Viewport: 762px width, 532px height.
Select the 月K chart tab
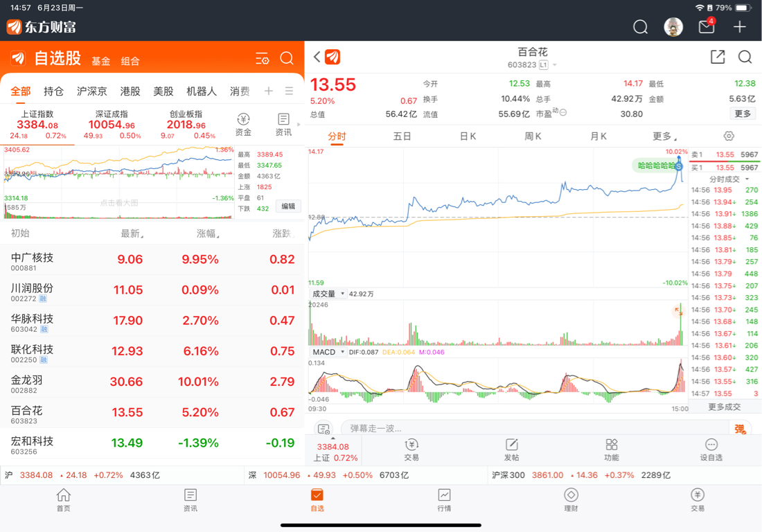pos(599,136)
